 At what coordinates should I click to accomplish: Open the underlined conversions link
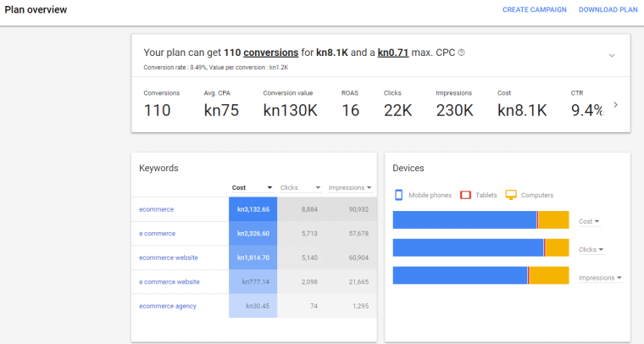tap(270, 53)
